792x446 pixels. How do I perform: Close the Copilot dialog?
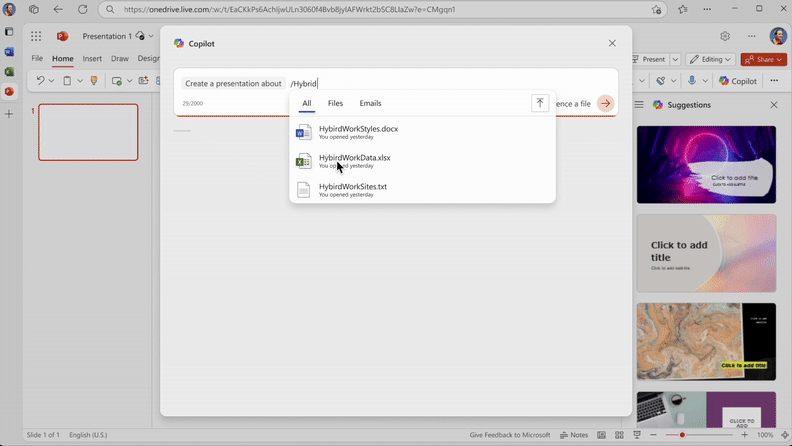click(612, 43)
